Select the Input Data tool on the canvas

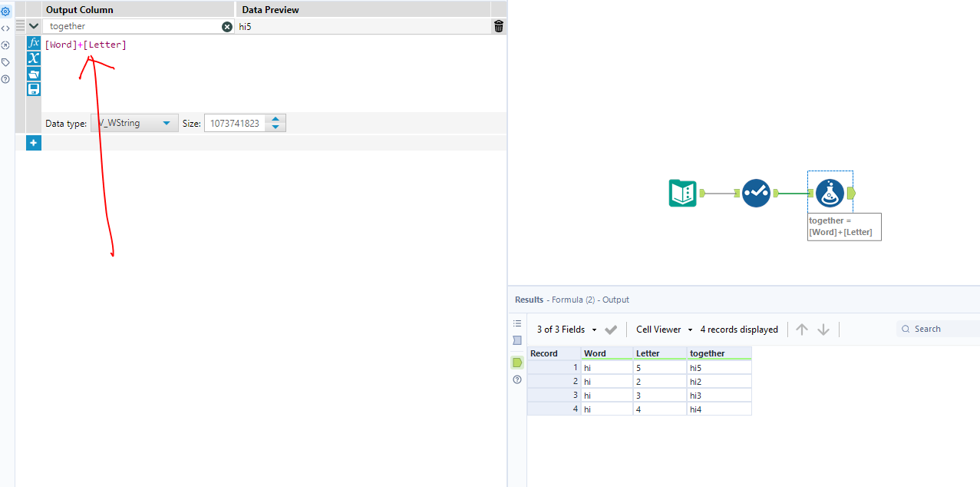click(x=682, y=193)
